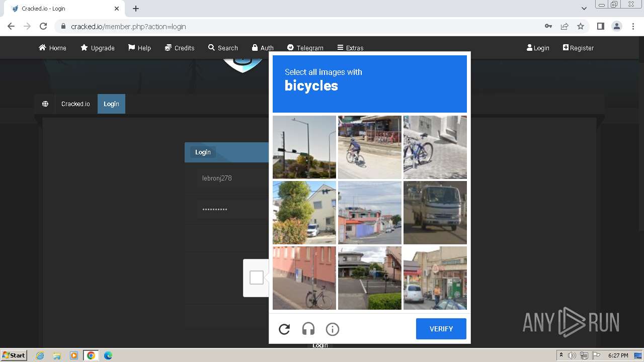644x362 pixels.
Task: Close the Cracked.io - Login tab
Action: [117, 9]
